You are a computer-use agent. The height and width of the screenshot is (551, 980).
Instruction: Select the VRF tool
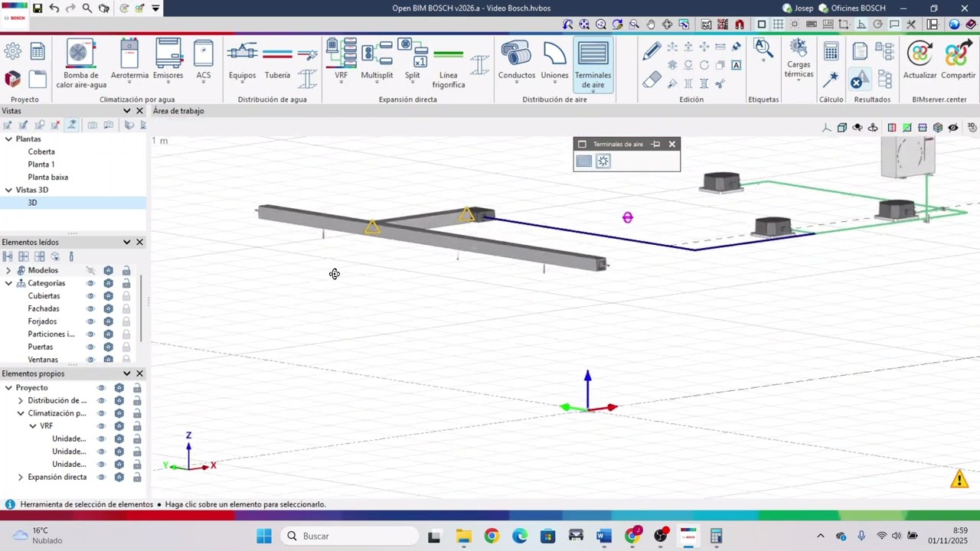click(341, 60)
